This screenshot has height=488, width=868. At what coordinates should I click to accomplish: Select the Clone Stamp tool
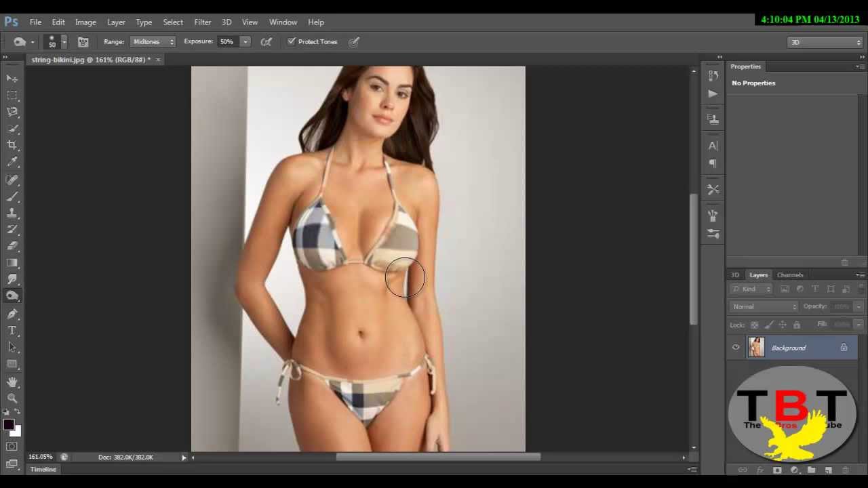point(12,213)
